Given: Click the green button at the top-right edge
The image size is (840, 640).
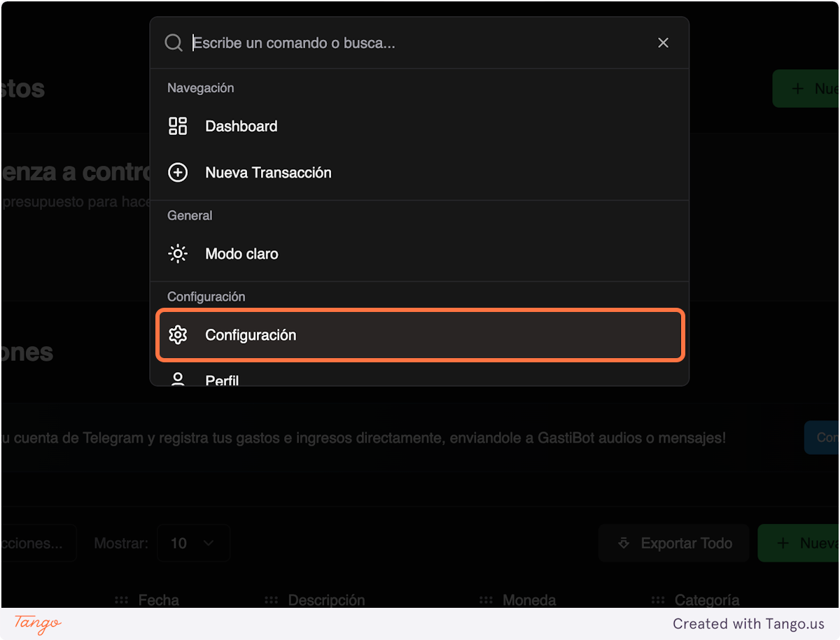Looking at the screenshot, I should (x=806, y=89).
